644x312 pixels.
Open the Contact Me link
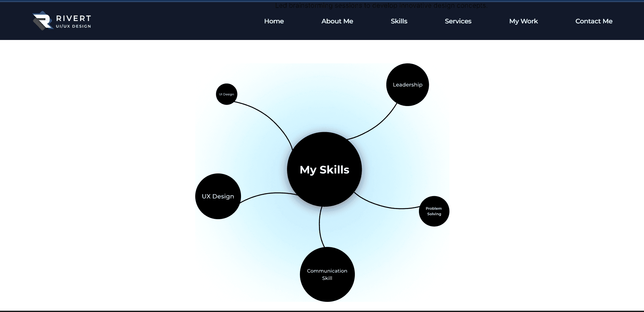[593, 21]
